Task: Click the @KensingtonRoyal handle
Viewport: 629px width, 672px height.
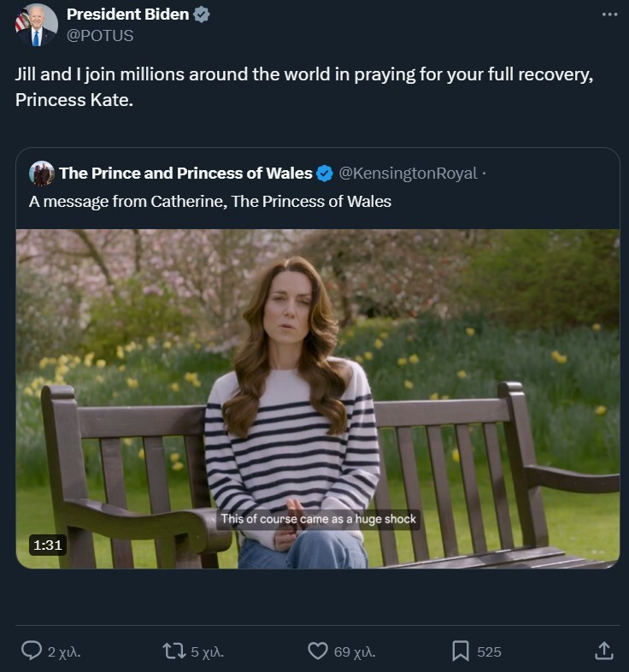Action: point(408,174)
